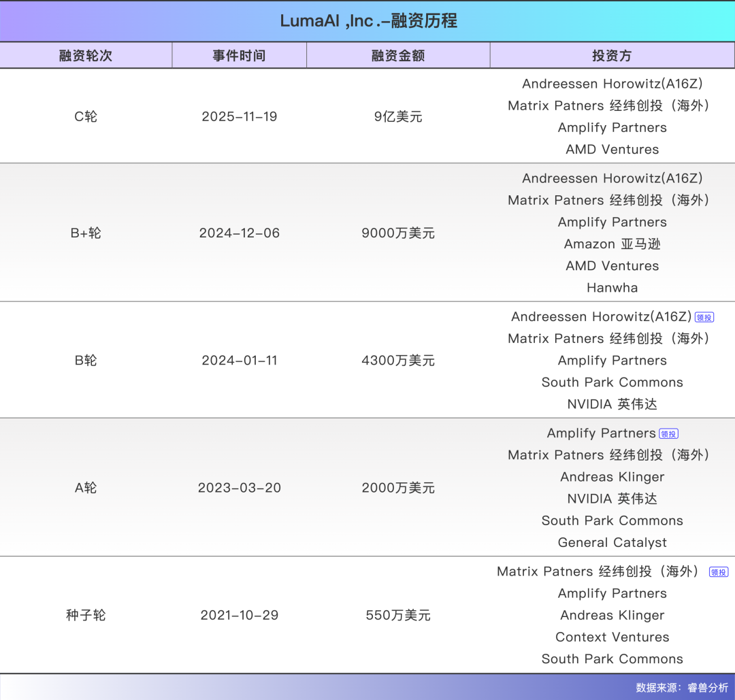Click the 数据来源:睿兽分析 footer text

(x=682, y=687)
